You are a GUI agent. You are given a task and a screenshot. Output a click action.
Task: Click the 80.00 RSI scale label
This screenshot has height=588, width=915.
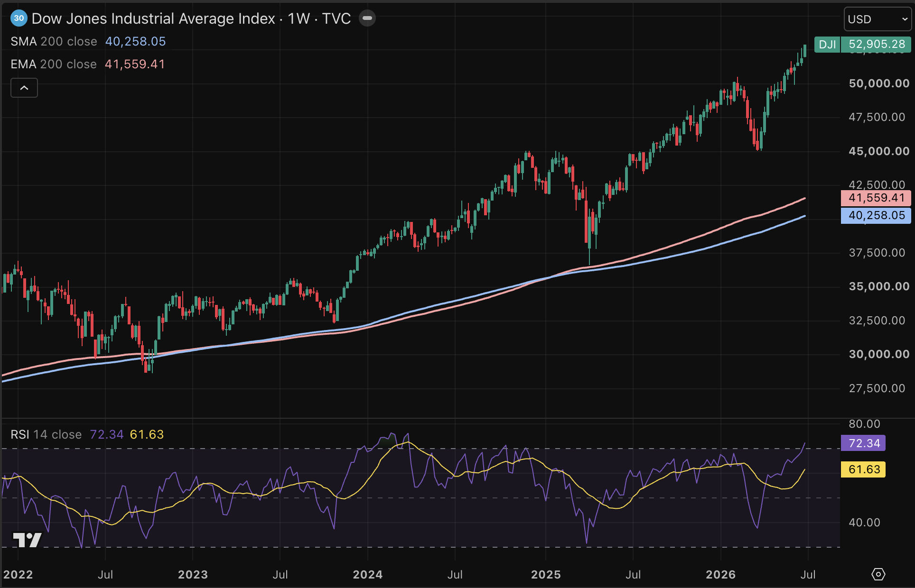tap(864, 424)
